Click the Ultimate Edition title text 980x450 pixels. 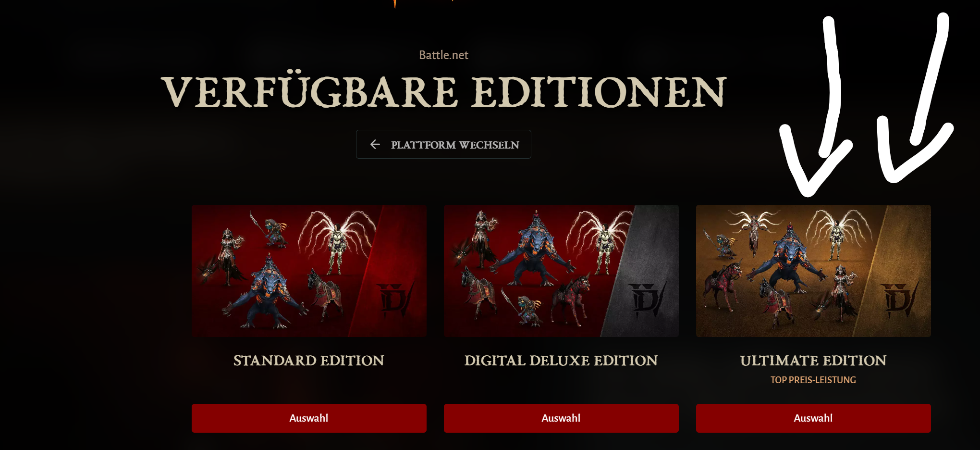tap(813, 361)
